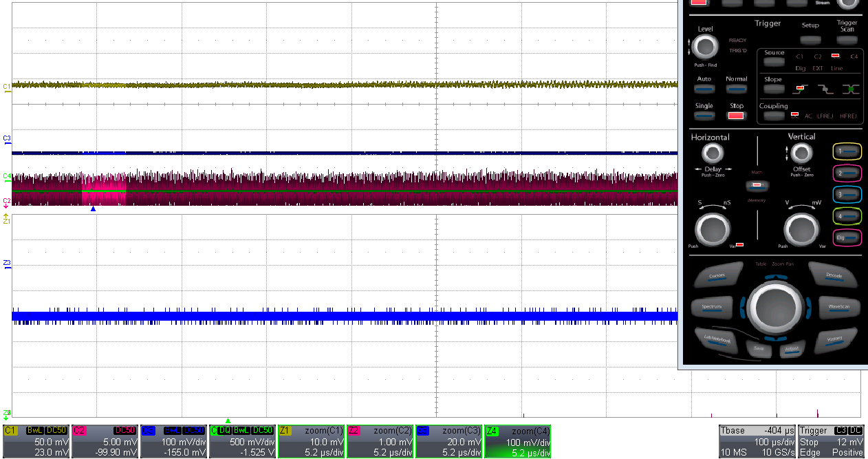Toggle the Dig digital channel button
Screen dimensions: 868x459
847,237
